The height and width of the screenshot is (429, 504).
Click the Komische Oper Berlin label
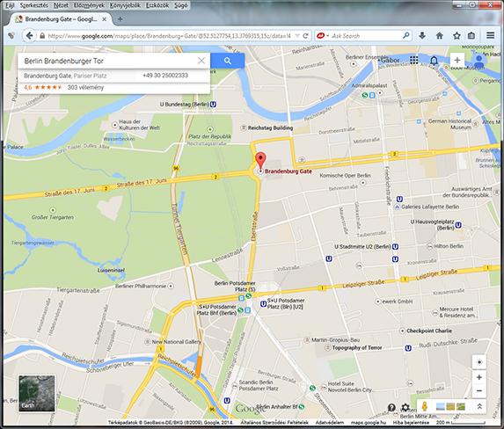pos(345,176)
